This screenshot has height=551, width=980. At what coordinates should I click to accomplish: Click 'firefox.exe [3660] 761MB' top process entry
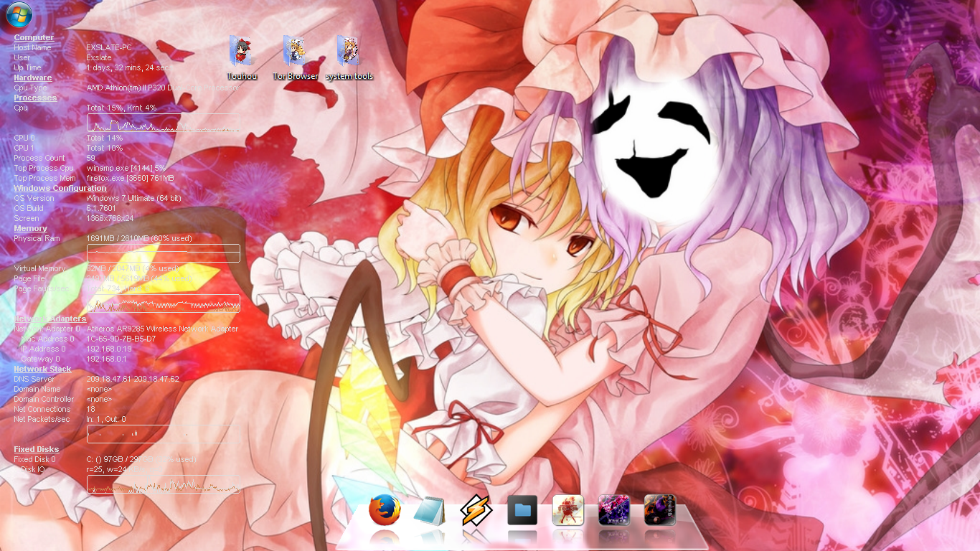(131, 178)
